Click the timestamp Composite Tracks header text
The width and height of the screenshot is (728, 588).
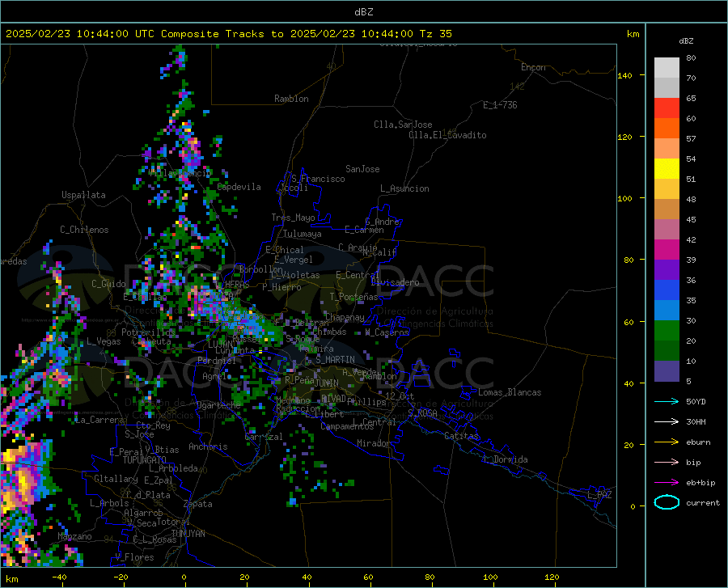[228, 34]
